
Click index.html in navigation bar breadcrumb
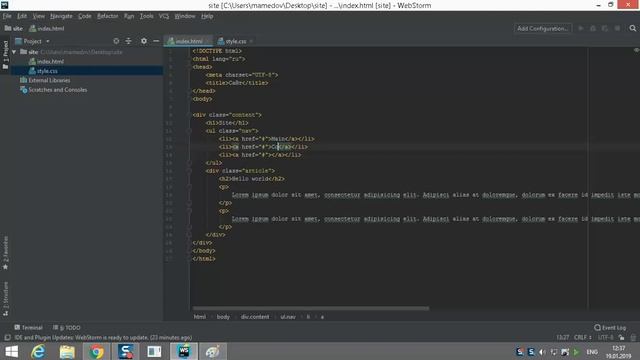[x=47, y=29]
